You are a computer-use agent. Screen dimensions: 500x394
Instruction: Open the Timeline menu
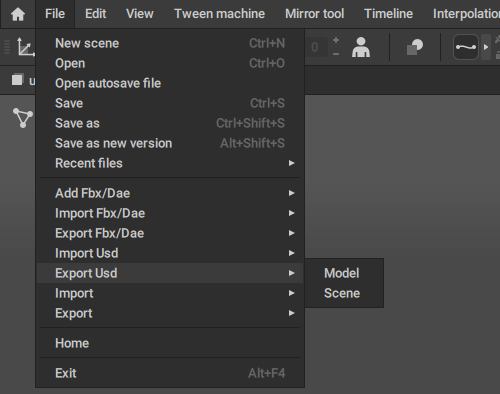[x=388, y=14]
